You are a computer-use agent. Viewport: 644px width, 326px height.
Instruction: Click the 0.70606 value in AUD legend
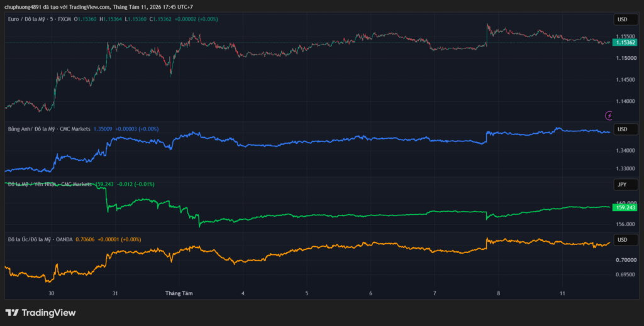tap(85, 239)
